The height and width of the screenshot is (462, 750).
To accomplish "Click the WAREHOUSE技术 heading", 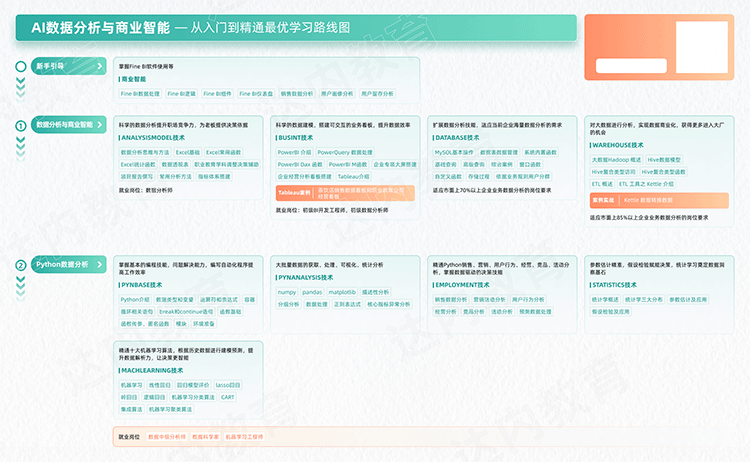I will click(617, 145).
